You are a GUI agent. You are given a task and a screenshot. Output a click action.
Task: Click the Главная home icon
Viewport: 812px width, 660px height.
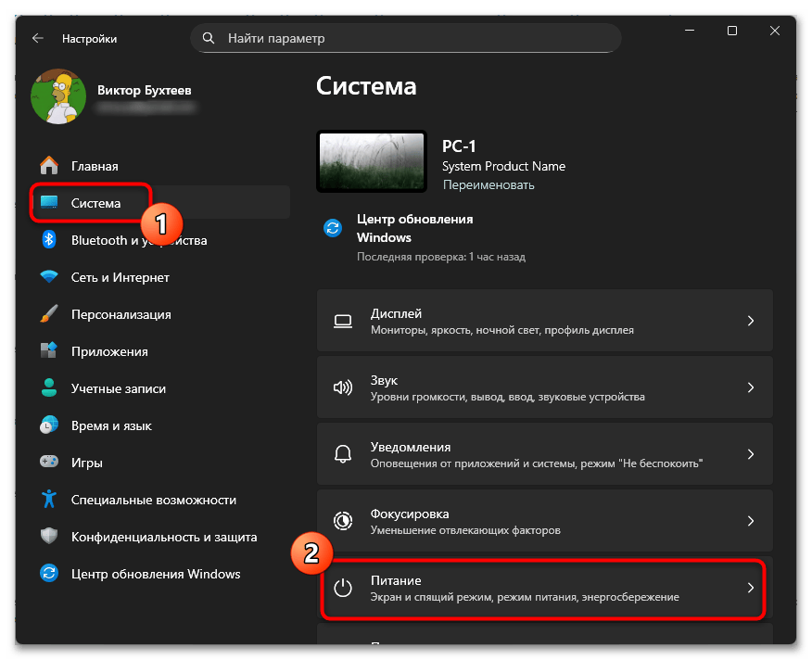49,166
